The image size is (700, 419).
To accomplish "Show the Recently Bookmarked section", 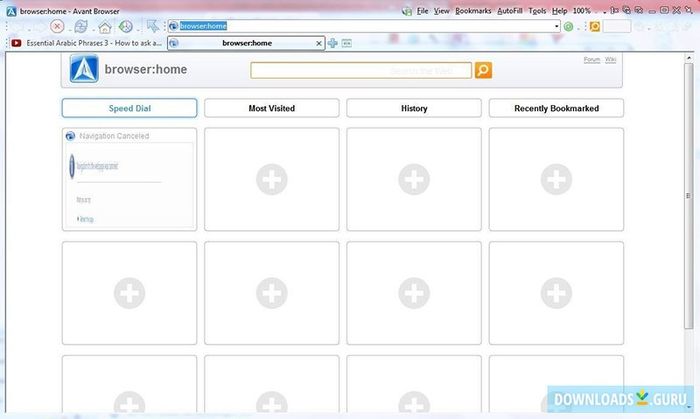I will [x=556, y=108].
